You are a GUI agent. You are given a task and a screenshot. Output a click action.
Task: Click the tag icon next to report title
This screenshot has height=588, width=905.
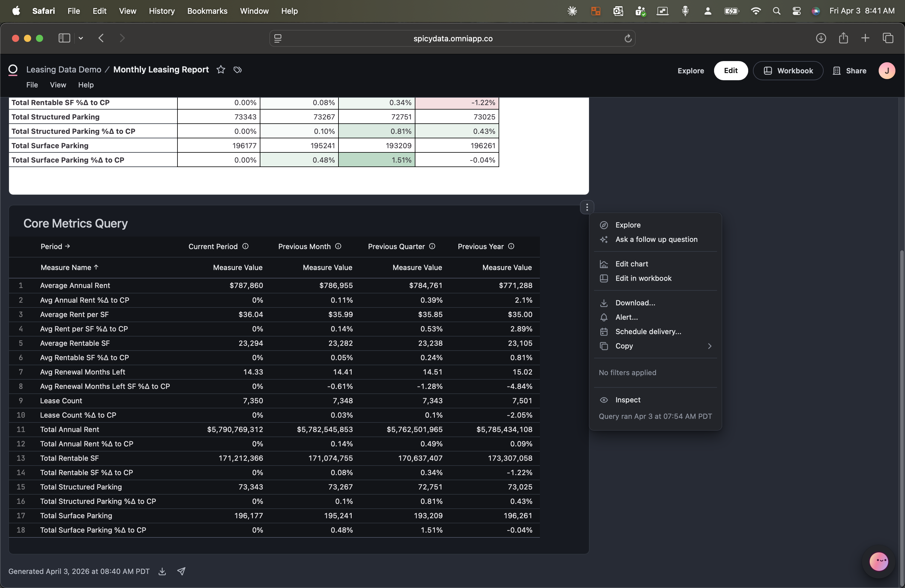tap(237, 70)
